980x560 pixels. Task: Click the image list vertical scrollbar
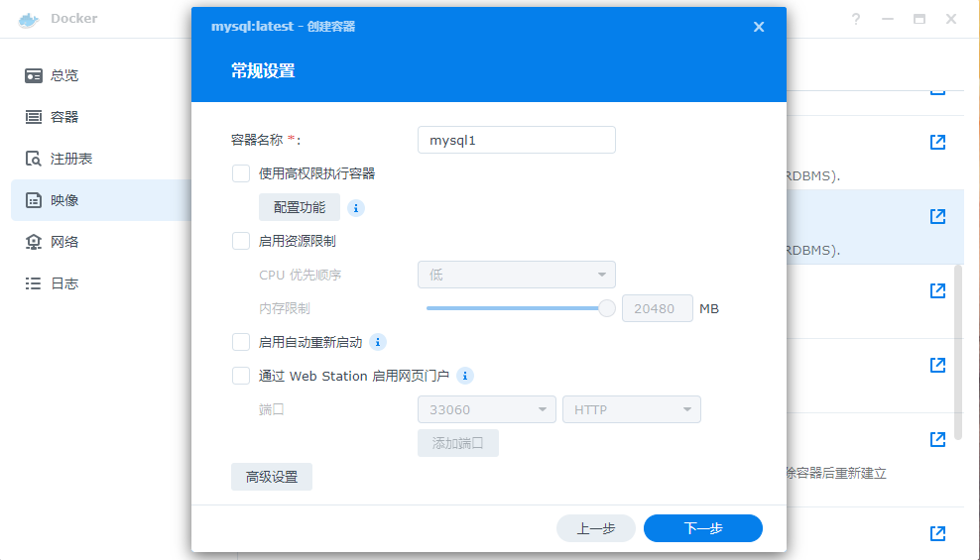pos(958,353)
